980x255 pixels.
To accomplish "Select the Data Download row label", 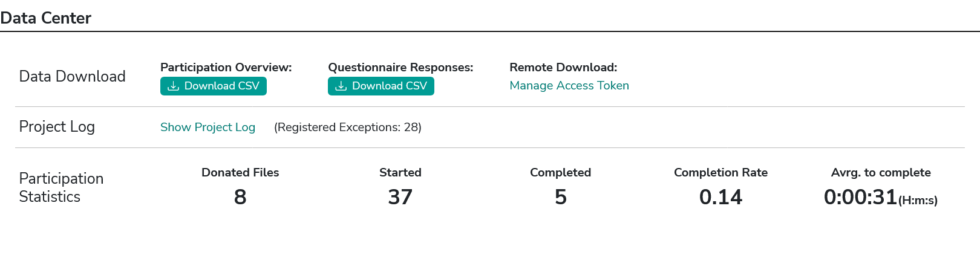I will 73,77.
